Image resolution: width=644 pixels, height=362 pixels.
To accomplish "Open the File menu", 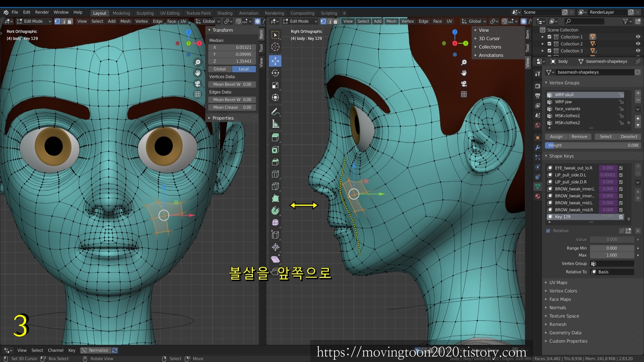I will [15, 12].
